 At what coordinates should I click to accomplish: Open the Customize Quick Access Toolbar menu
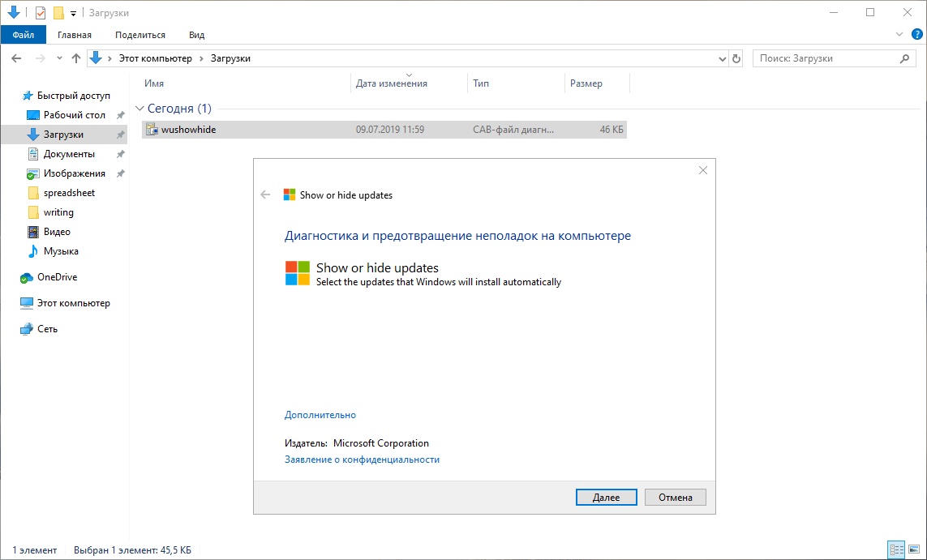[72, 12]
